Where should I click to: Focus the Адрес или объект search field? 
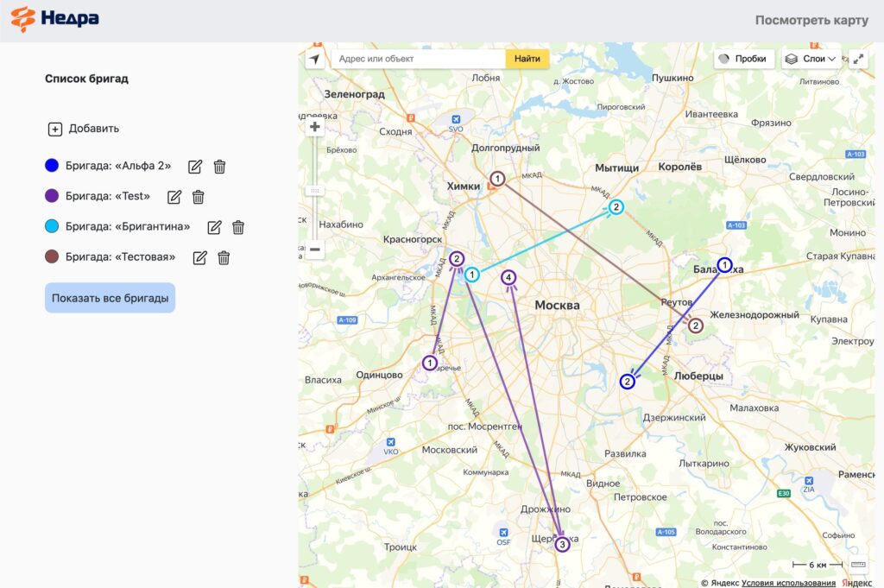[419, 59]
